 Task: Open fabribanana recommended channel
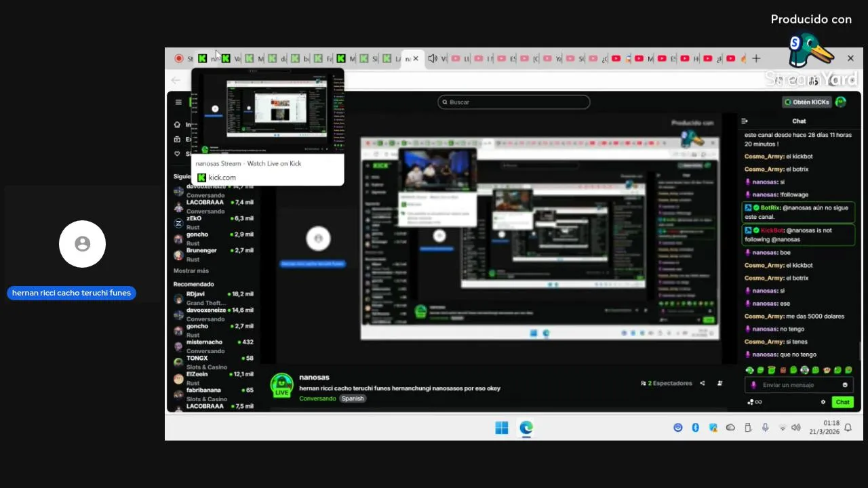214,394
